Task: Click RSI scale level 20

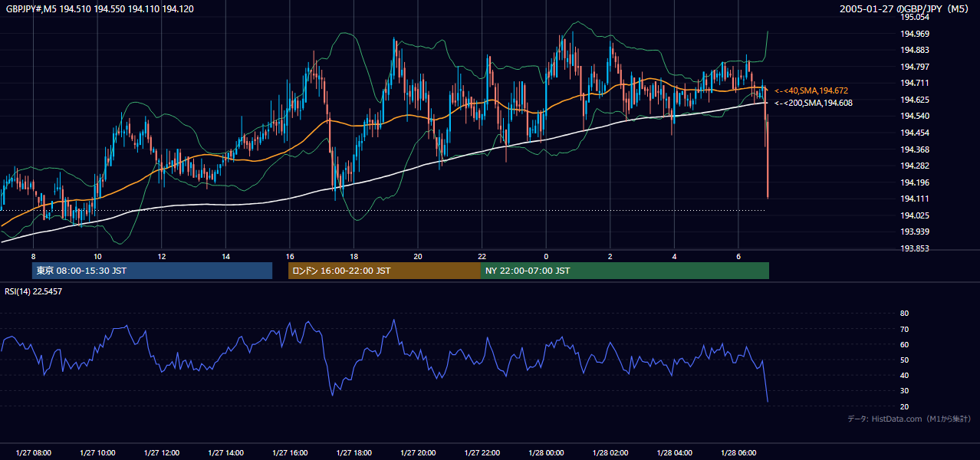Action: pyautogui.click(x=904, y=406)
